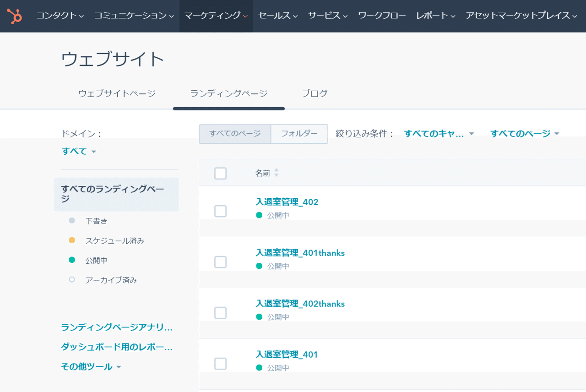
Task: Click the 公開中 status under 入退室管理_401
Action: coord(273,368)
